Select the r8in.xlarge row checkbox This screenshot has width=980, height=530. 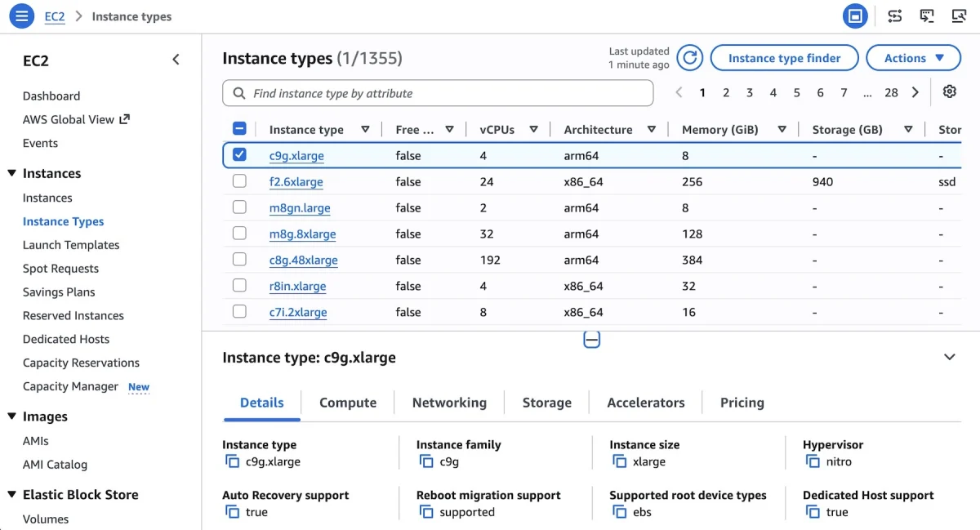click(239, 286)
